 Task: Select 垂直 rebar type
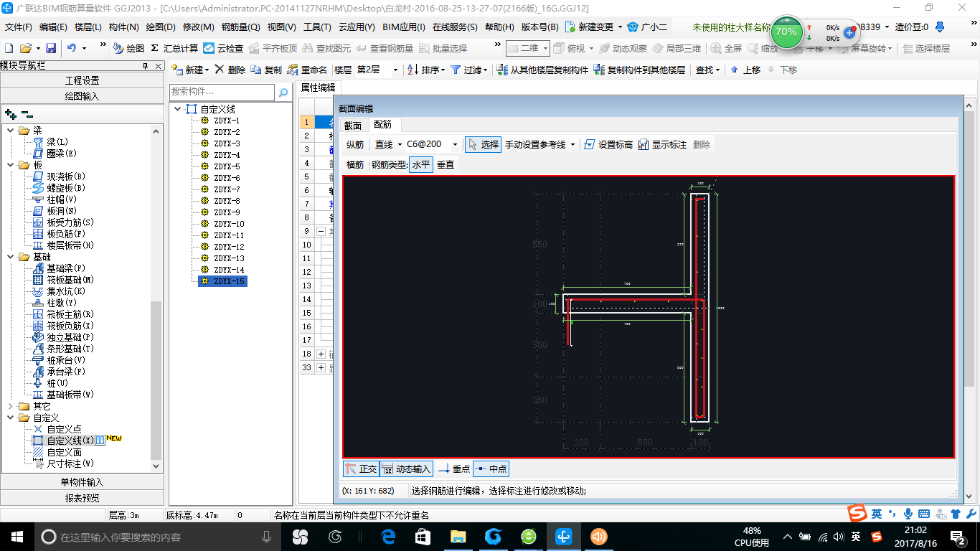tap(446, 164)
